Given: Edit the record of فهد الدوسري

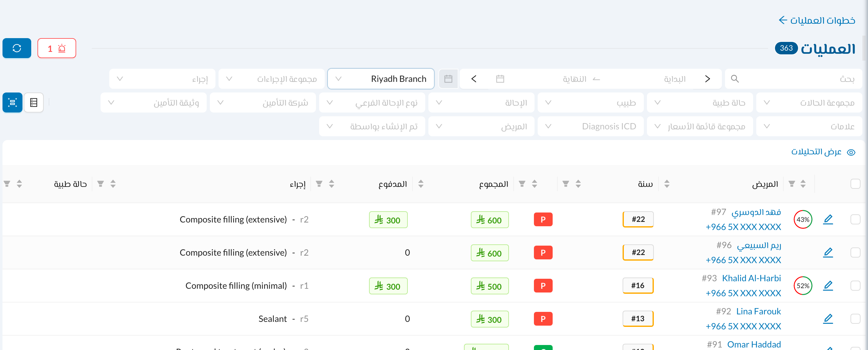Looking at the screenshot, I should point(828,219).
